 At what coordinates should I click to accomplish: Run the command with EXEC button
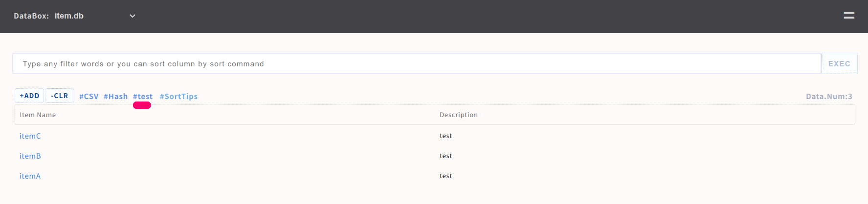(839, 63)
